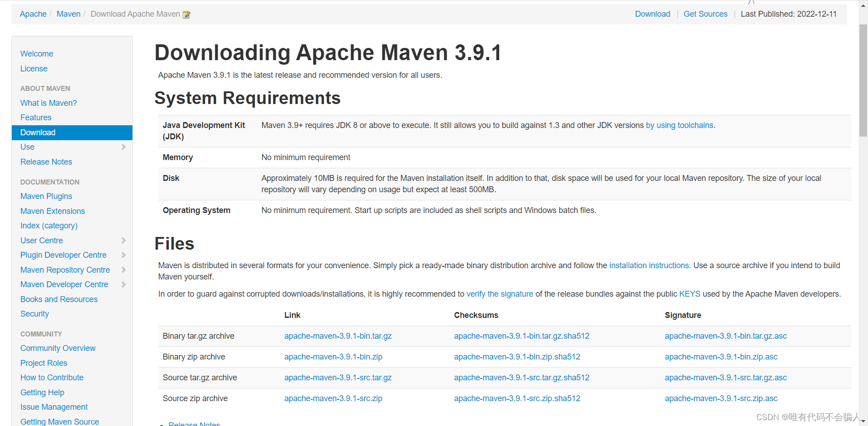Image resolution: width=868 pixels, height=426 pixels.
Task: Open the Security sidebar link
Action: [34, 314]
